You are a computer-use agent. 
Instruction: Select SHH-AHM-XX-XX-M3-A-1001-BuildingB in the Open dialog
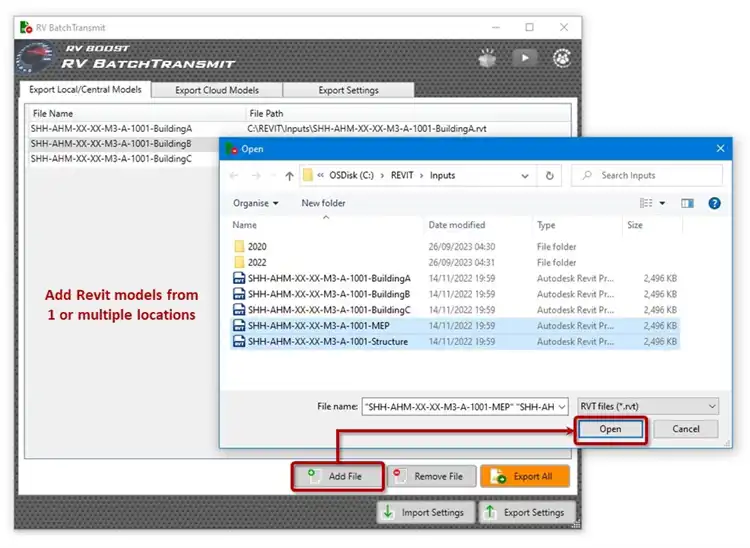click(455, 294)
